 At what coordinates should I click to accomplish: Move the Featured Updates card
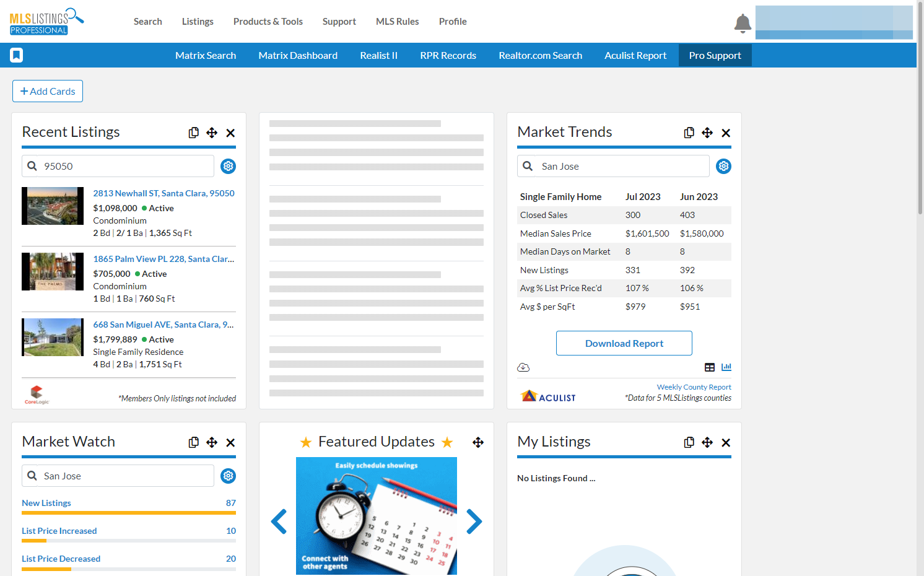pyautogui.click(x=478, y=442)
